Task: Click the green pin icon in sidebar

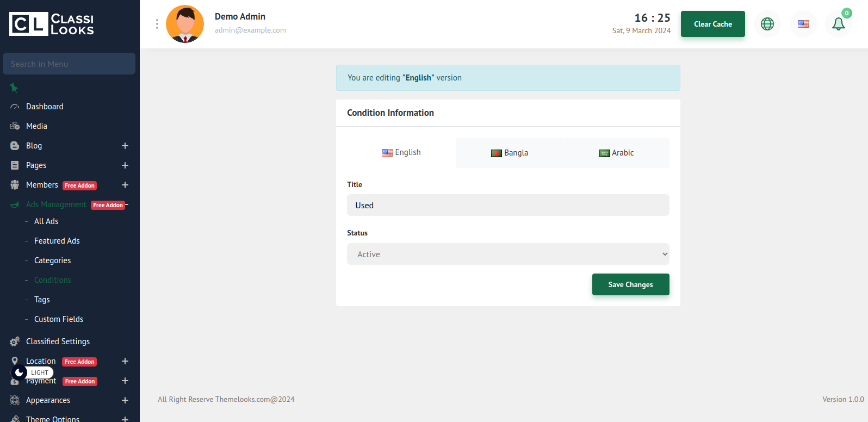Action: (x=14, y=88)
